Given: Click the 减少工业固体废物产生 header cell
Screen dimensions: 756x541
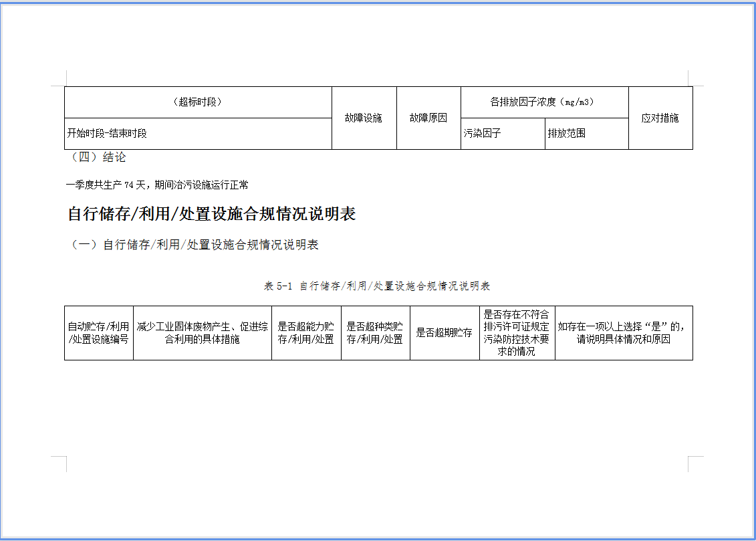Looking at the screenshot, I should click(x=202, y=333).
